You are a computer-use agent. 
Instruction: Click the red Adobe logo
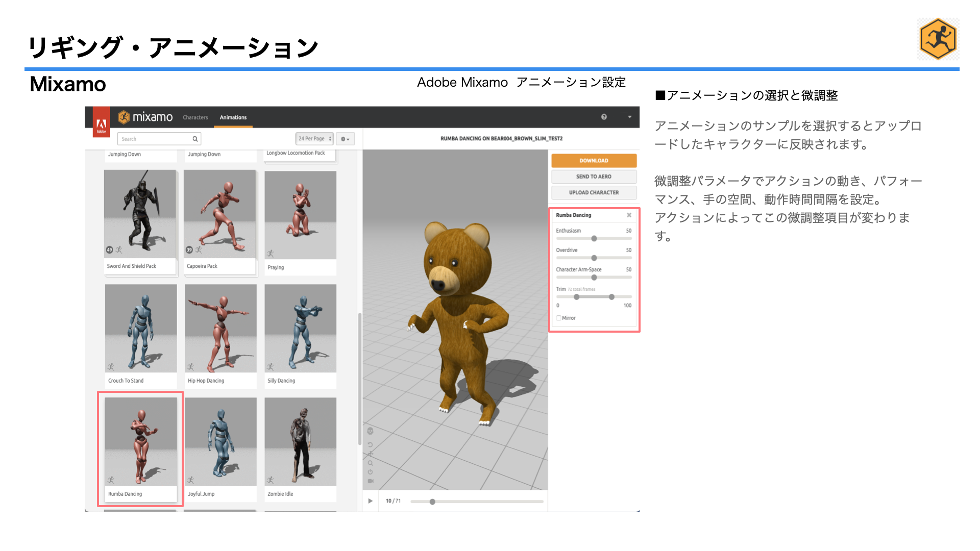(101, 122)
